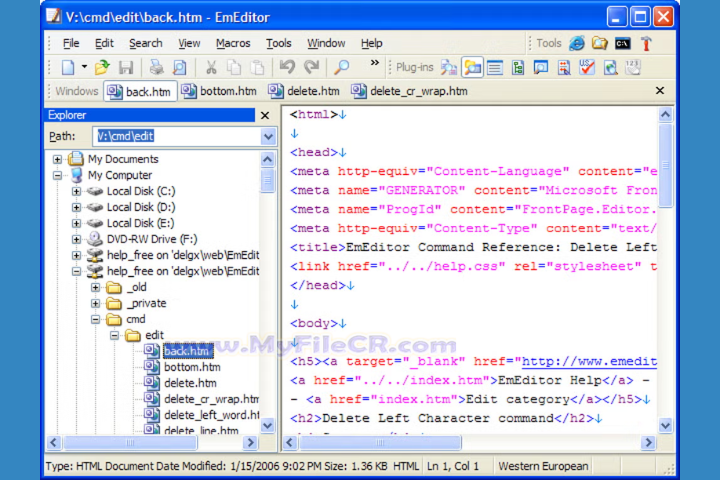Image resolution: width=720 pixels, height=480 pixels.
Task: Click the Find magnifier icon
Action: [342, 68]
